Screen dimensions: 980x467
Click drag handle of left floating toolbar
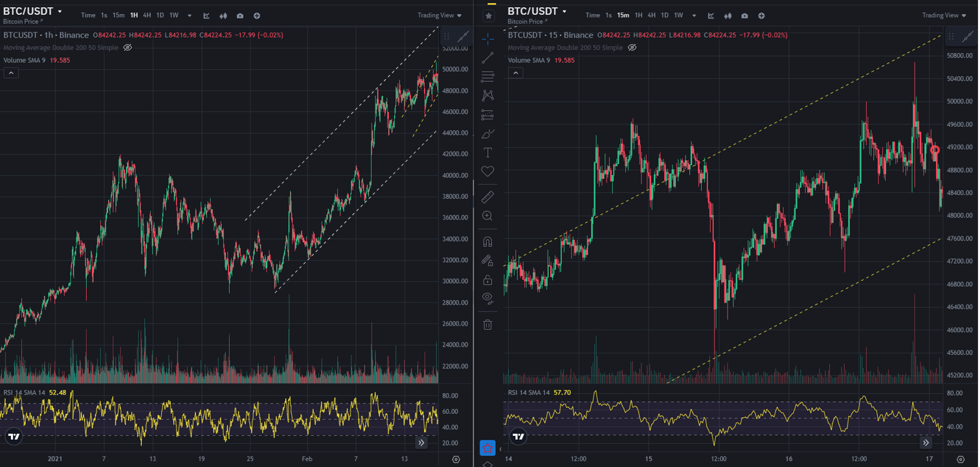[x=446, y=37]
